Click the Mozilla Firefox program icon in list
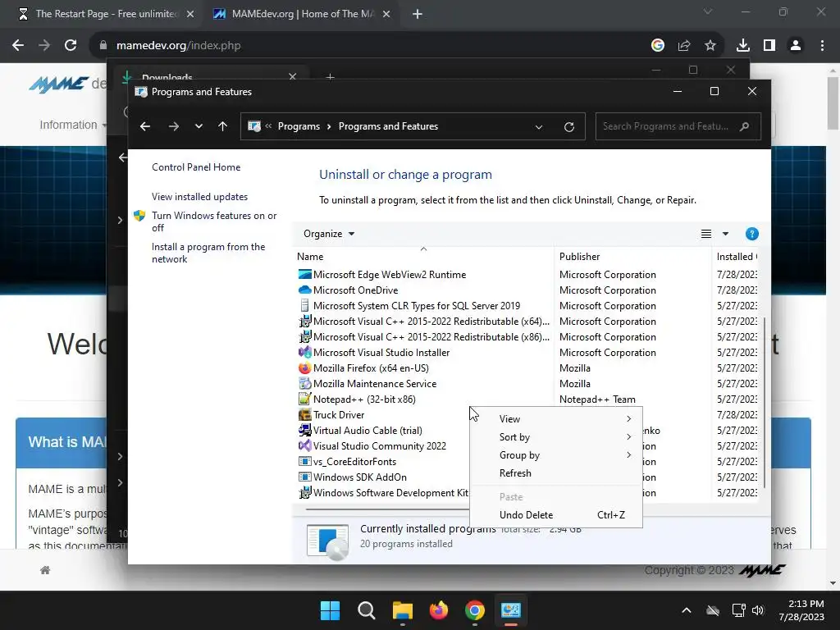This screenshot has width=840, height=630. click(x=305, y=368)
